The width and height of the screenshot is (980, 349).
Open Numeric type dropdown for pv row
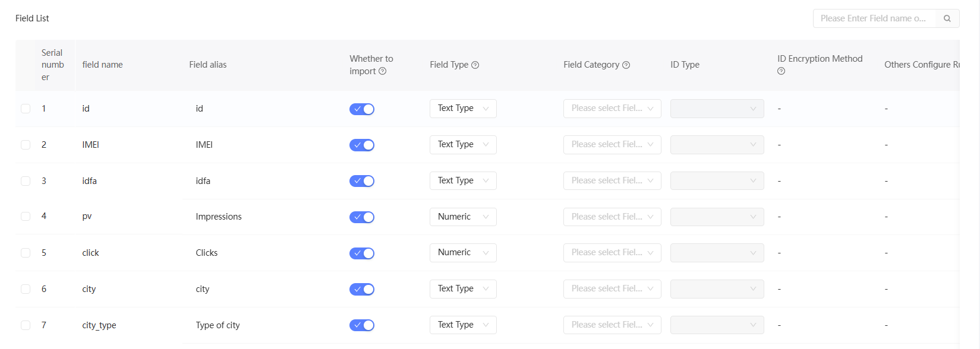[x=462, y=217]
